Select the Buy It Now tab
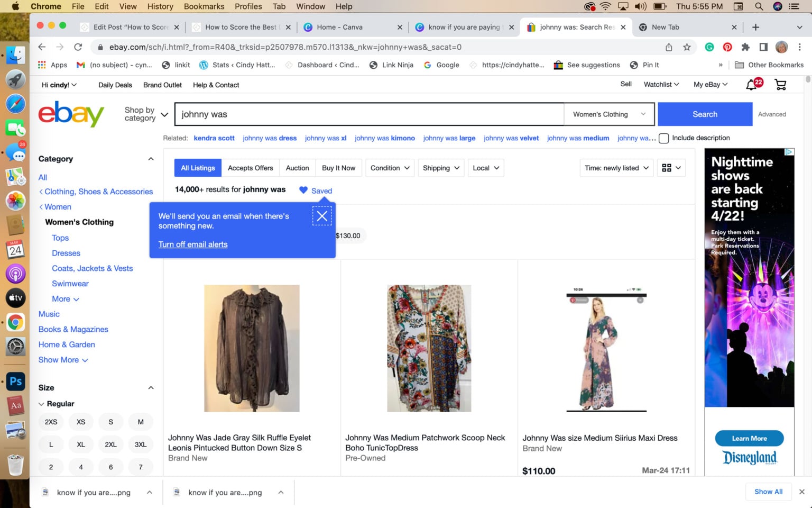The width and height of the screenshot is (812, 508). coord(338,168)
